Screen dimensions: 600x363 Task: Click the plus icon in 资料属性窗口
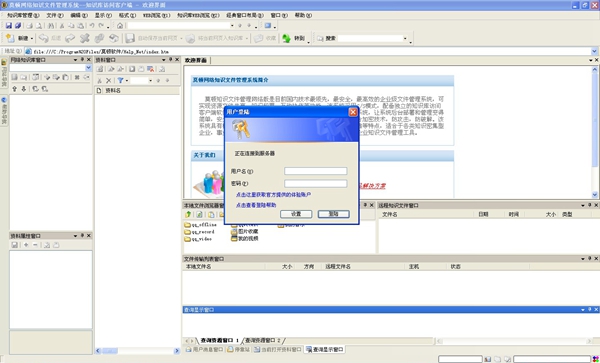(26, 245)
